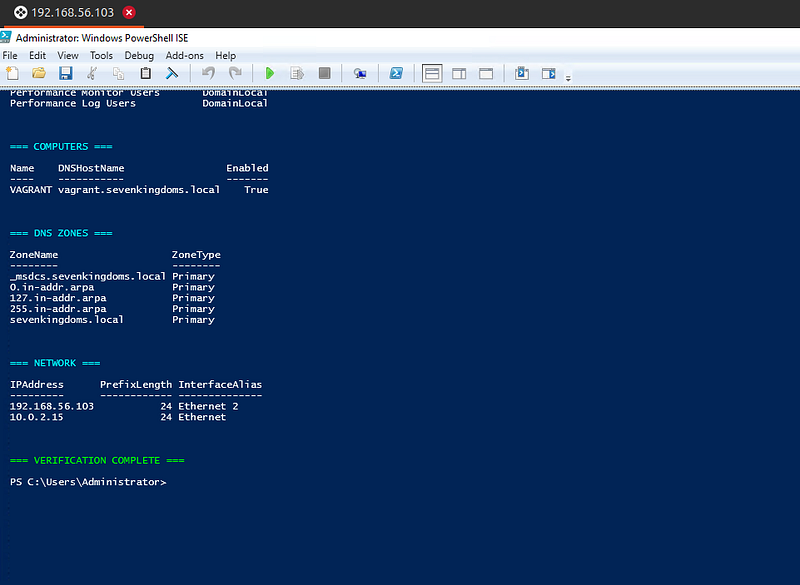Click vagrant.sevenkingdoms.local host name
The image size is (800, 585).
coord(139,190)
